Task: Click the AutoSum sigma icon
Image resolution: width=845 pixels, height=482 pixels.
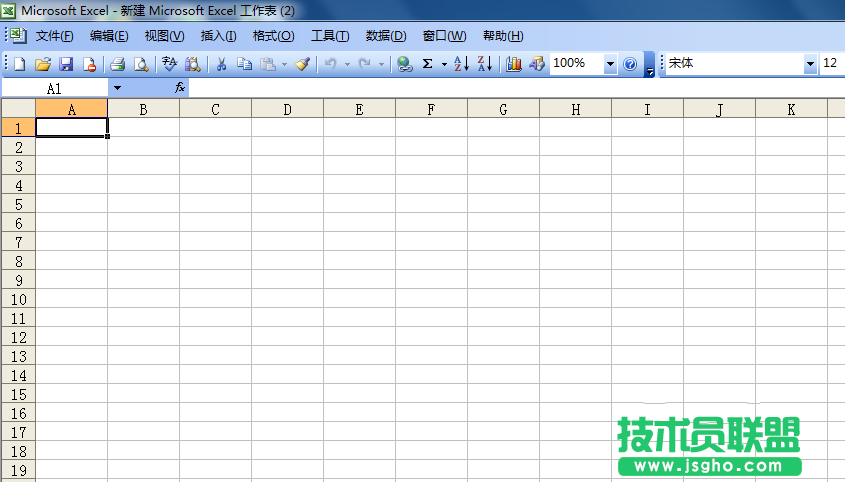Action: point(427,64)
